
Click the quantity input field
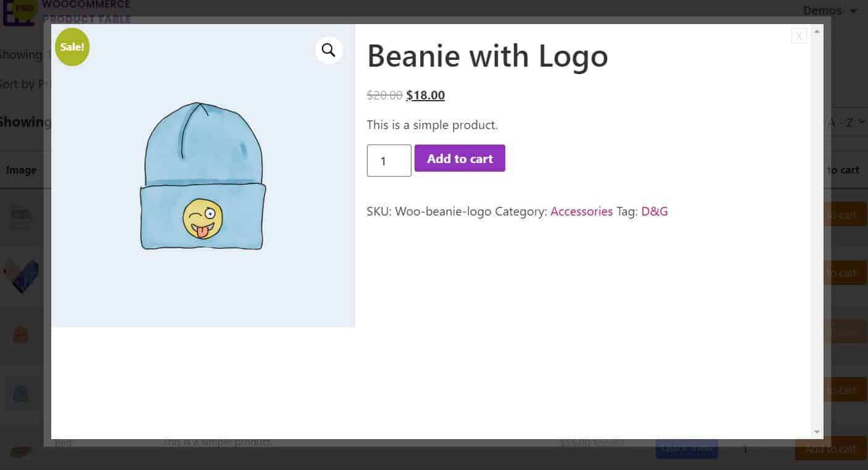389,161
